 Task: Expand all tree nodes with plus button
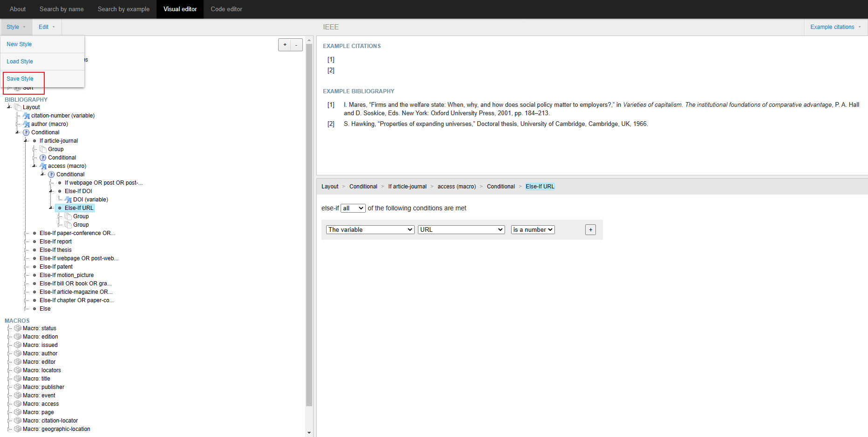[285, 45]
